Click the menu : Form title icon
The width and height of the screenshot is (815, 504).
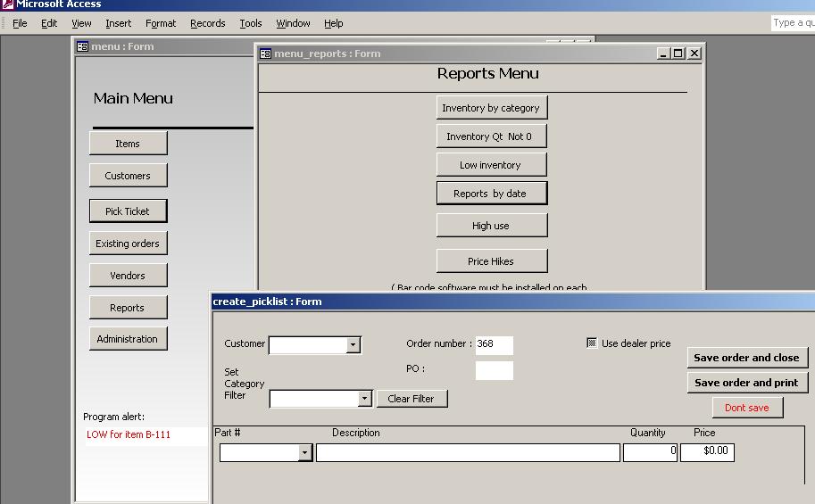(x=82, y=46)
